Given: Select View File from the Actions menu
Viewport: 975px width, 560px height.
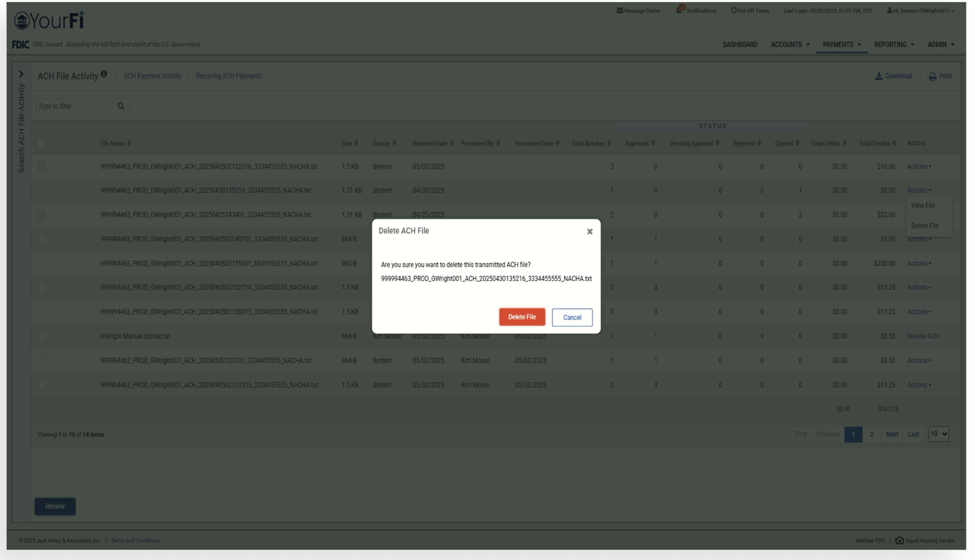Looking at the screenshot, I should pyautogui.click(x=922, y=206).
